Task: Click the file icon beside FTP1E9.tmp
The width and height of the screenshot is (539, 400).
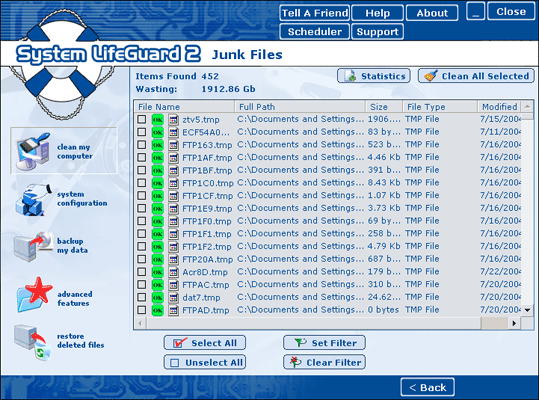Action: tap(173, 209)
